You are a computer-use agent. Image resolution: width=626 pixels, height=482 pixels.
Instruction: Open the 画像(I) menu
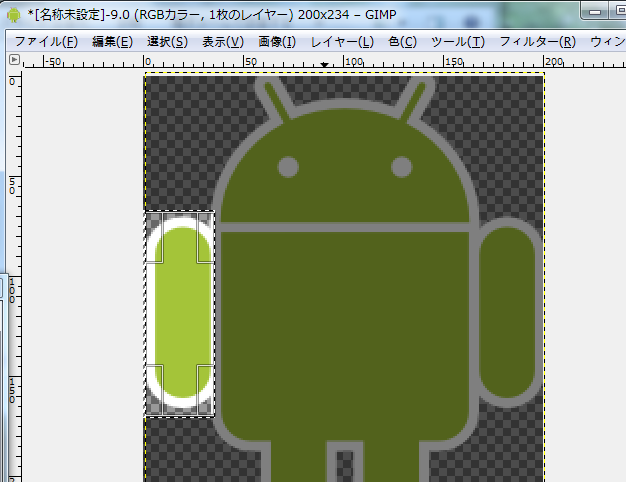pyautogui.click(x=277, y=42)
